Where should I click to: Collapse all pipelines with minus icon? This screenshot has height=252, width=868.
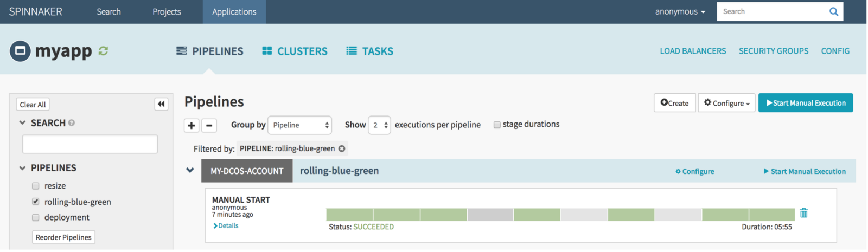(x=209, y=125)
